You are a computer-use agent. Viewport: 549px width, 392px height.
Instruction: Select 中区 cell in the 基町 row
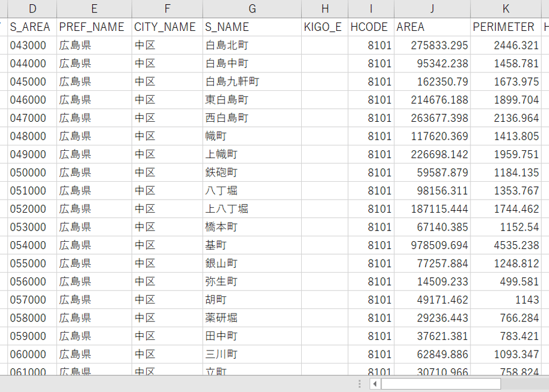click(168, 245)
